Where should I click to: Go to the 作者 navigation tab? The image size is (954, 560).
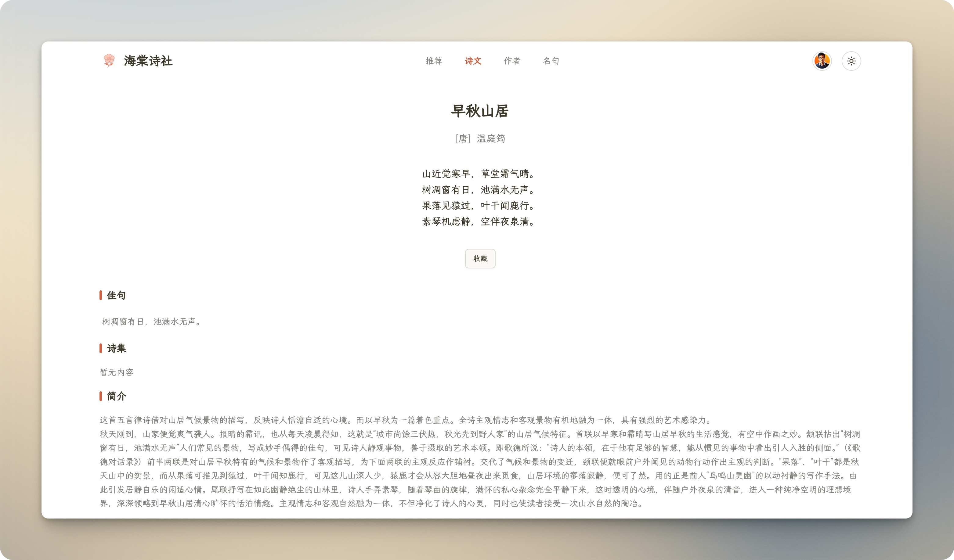(512, 61)
